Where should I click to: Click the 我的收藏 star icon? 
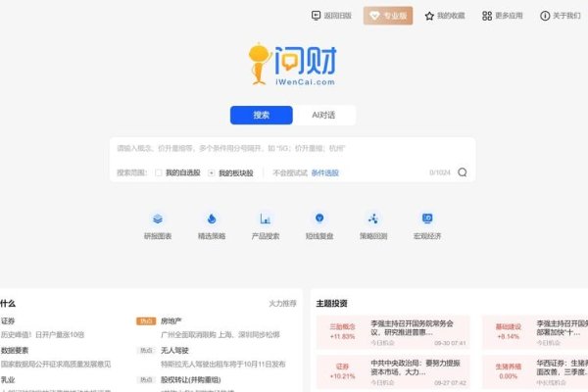[429, 16]
